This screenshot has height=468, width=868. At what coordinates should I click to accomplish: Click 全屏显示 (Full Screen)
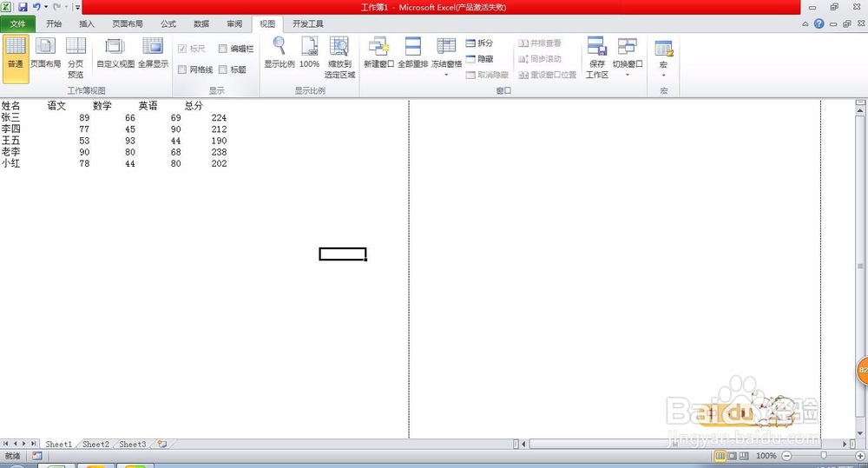coord(153,53)
